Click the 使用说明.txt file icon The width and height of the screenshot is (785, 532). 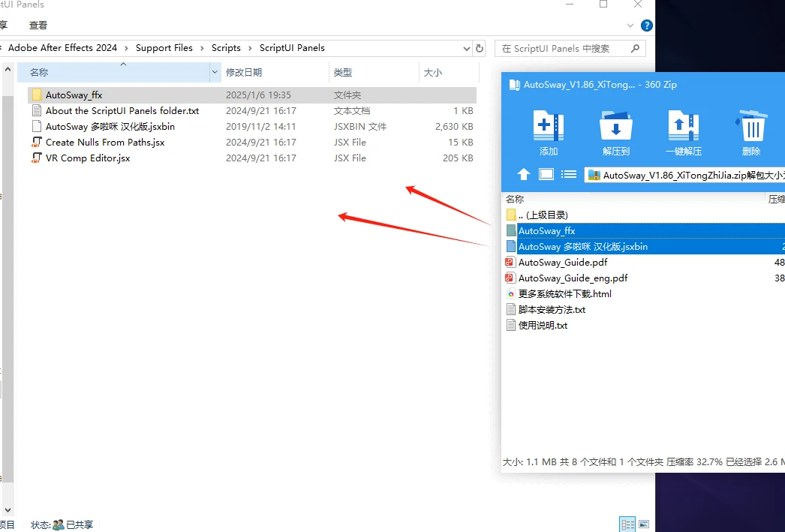510,326
